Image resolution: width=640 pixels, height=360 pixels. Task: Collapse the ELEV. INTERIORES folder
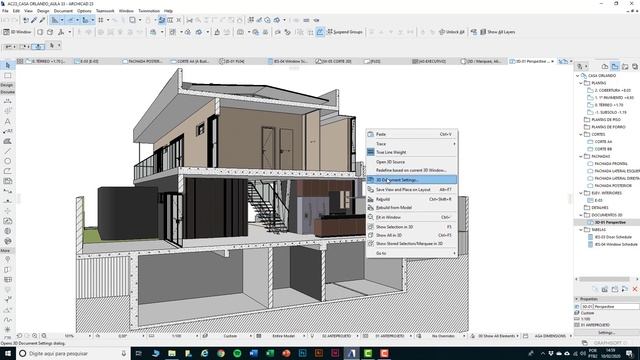point(581,193)
